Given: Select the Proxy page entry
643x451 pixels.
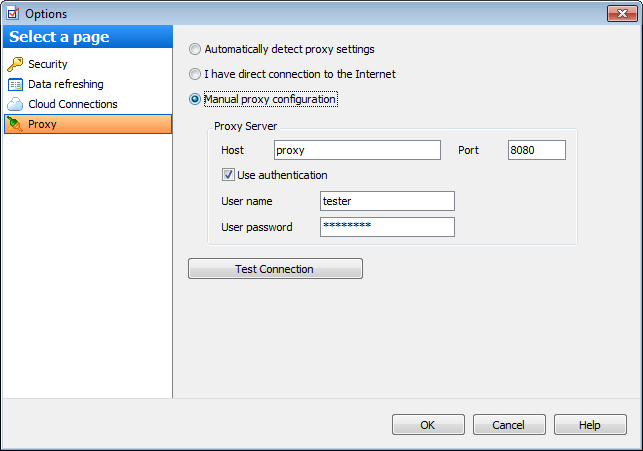Looking at the screenshot, I should click(88, 124).
